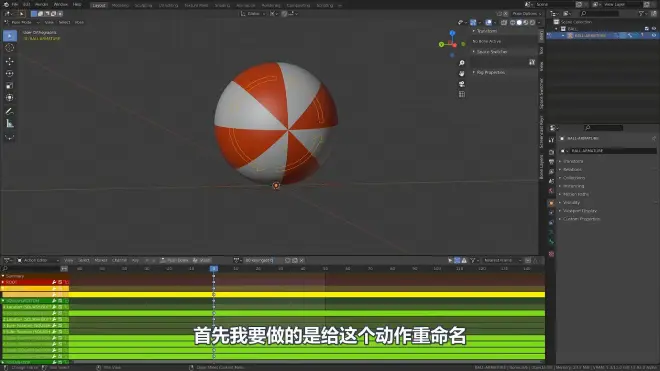
Task: Click the action name field in the editor header
Action: pos(259,260)
